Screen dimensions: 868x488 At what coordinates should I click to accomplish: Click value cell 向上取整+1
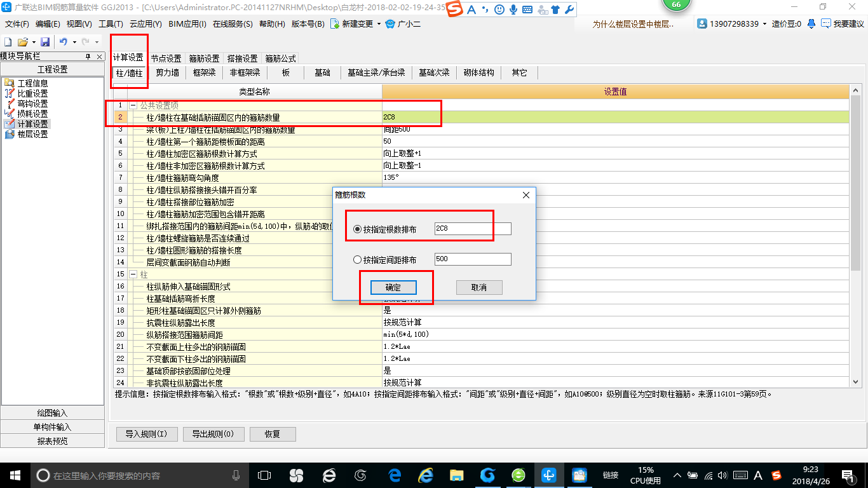coord(615,154)
